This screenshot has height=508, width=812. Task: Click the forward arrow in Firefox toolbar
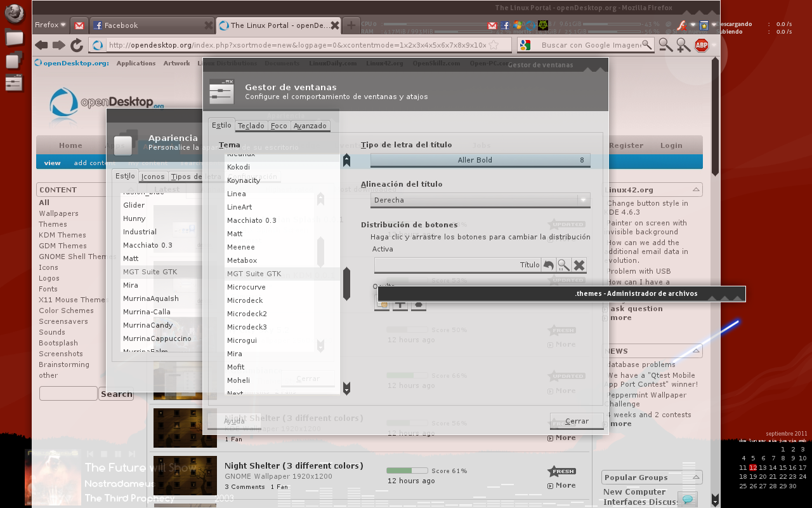pyautogui.click(x=59, y=45)
